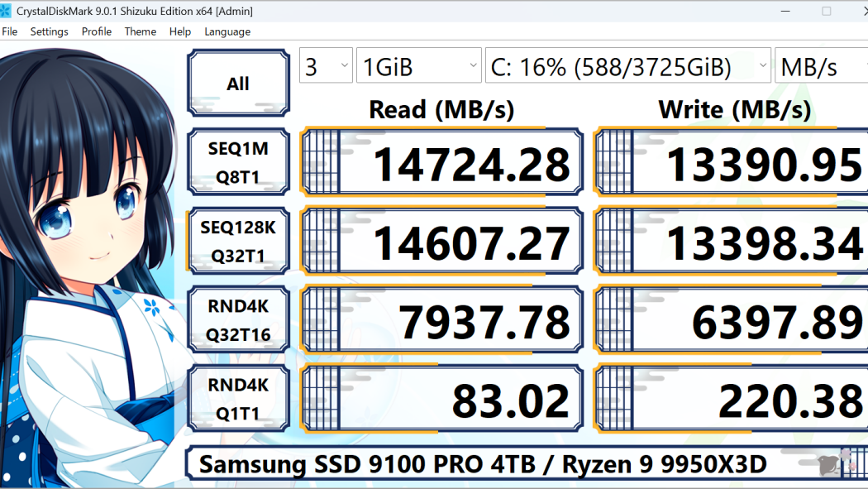Screen dimensions: 868x489
Task: Open the File menu
Action: click(9, 31)
